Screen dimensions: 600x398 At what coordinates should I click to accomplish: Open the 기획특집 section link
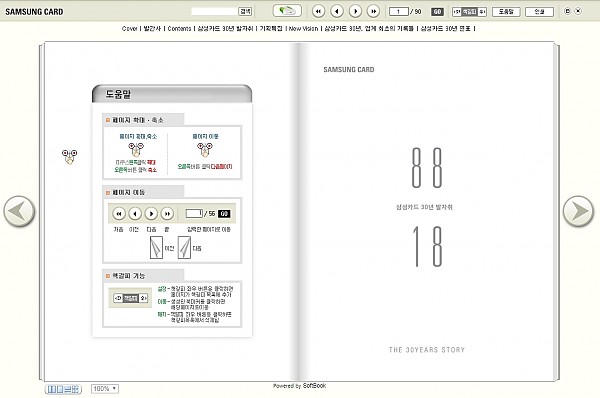pyautogui.click(x=271, y=28)
